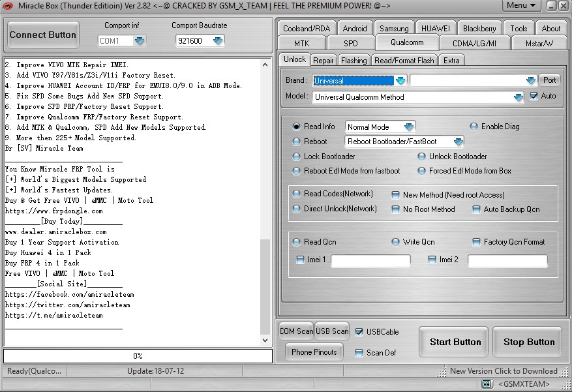Check the Imei 1 checkbox
The image size is (572, 392).
[300, 260]
